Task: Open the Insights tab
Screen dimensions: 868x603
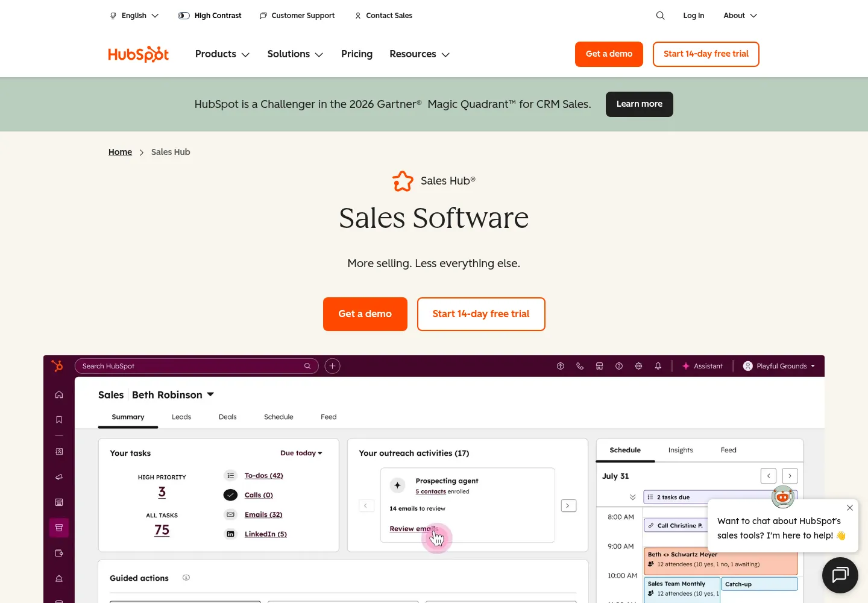Action: (x=681, y=450)
